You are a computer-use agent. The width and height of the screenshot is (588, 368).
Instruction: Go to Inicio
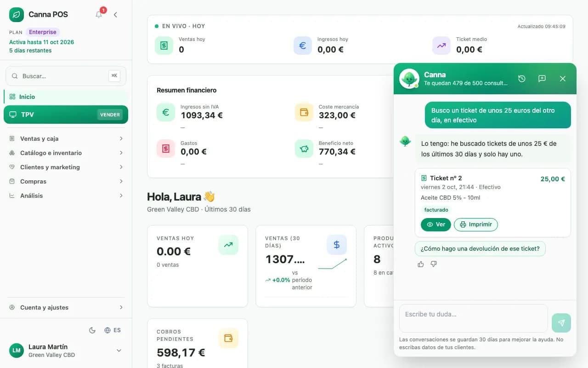pyautogui.click(x=66, y=97)
